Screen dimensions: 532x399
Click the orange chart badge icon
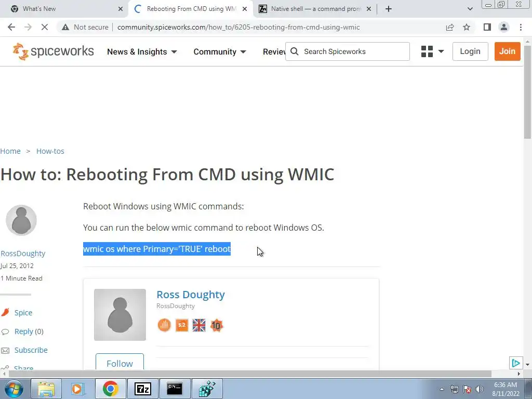click(164, 325)
